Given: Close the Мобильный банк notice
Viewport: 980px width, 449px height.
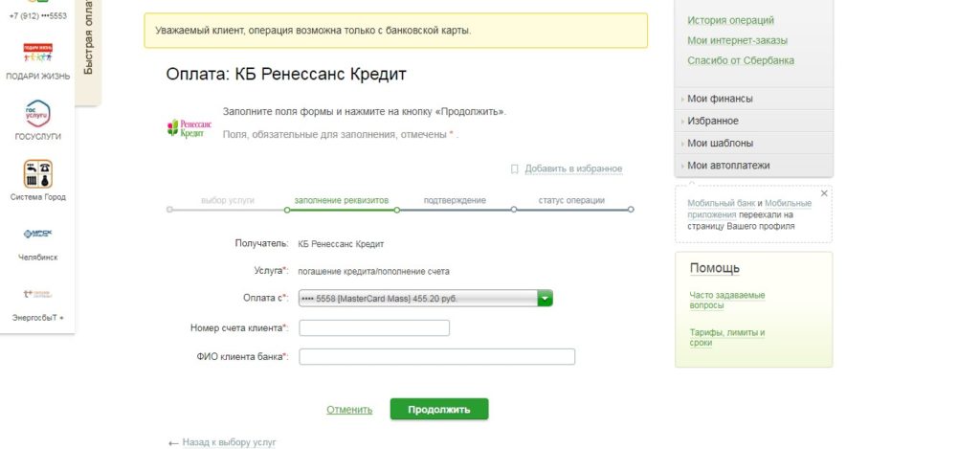Looking at the screenshot, I should click(x=824, y=193).
